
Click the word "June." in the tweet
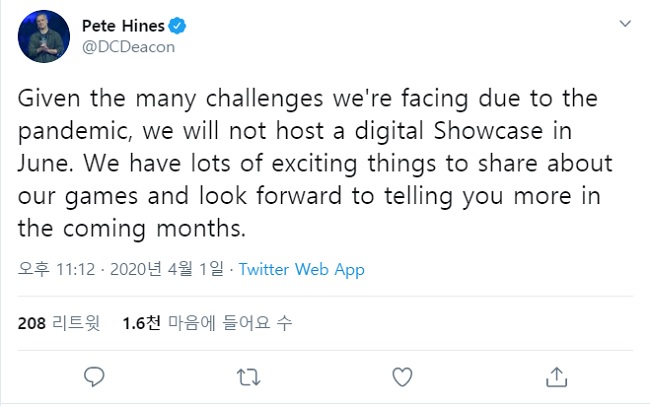click(x=44, y=163)
